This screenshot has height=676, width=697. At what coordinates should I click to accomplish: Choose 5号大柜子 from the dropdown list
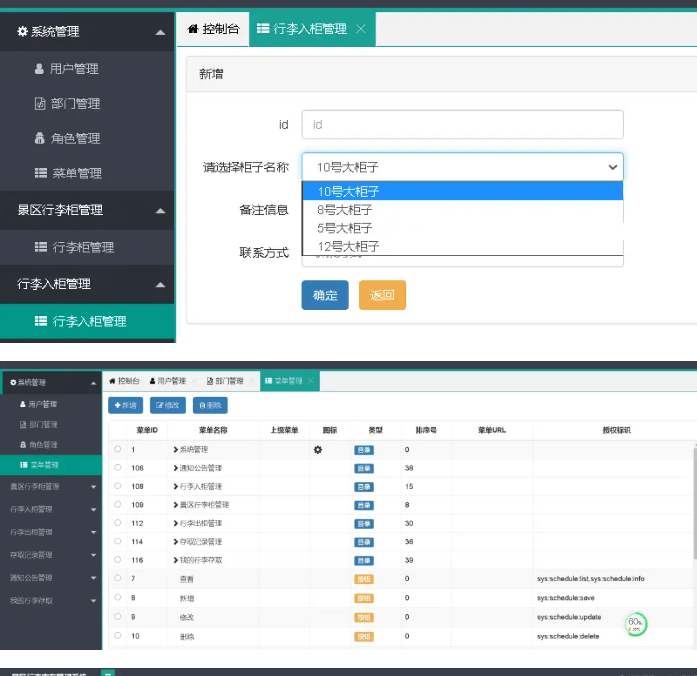tap(462, 228)
